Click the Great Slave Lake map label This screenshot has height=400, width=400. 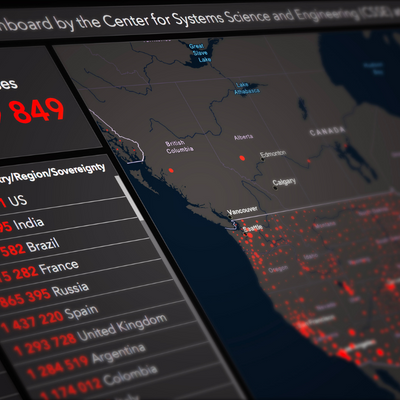[x=199, y=53]
